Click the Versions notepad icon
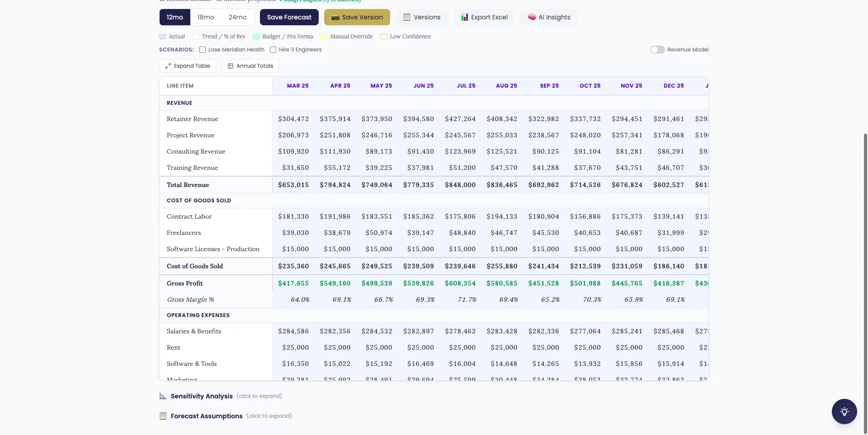This screenshot has height=435, width=868. click(x=407, y=17)
